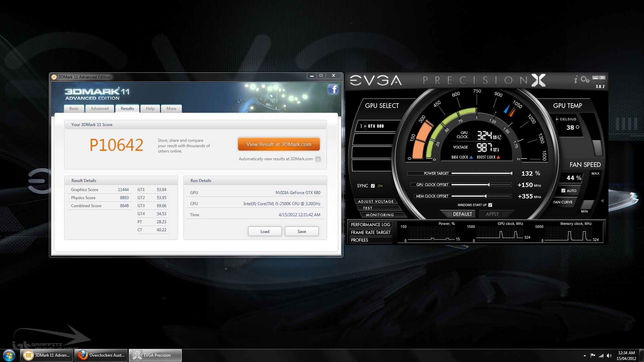Expand the GTX 680 GPU selector arrow

pyautogui.click(x=365, y=126)
